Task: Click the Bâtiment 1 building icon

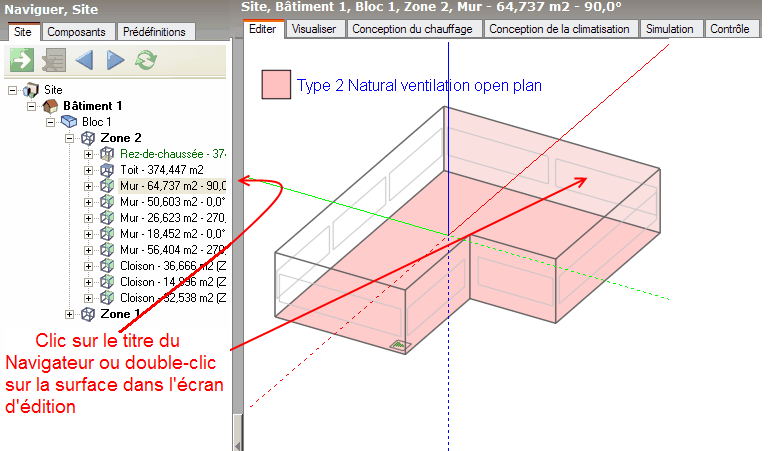Action: (50, 106)
